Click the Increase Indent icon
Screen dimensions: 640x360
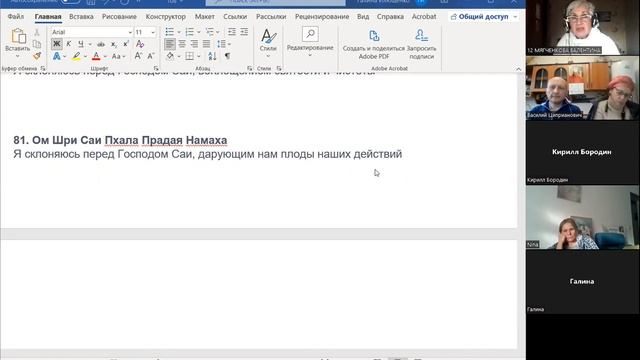(244, 32)
